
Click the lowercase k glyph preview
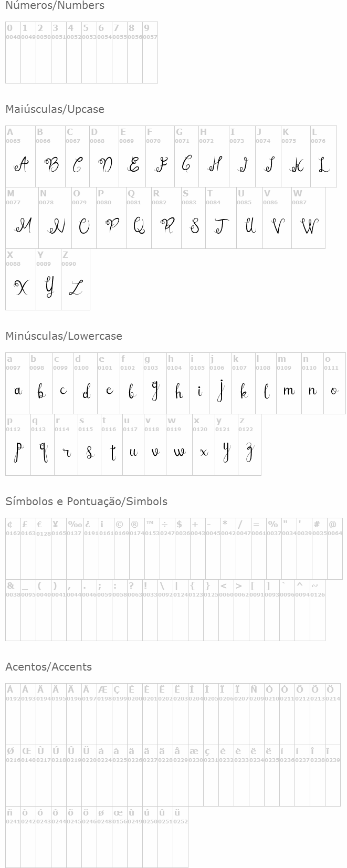click(x=244, y=391)
